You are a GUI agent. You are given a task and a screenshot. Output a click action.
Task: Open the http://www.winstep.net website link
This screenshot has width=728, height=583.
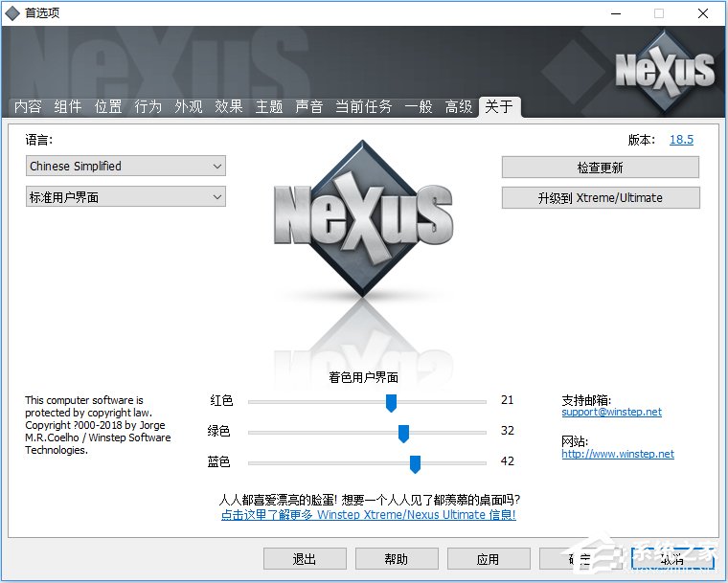[x=618, y=454]
